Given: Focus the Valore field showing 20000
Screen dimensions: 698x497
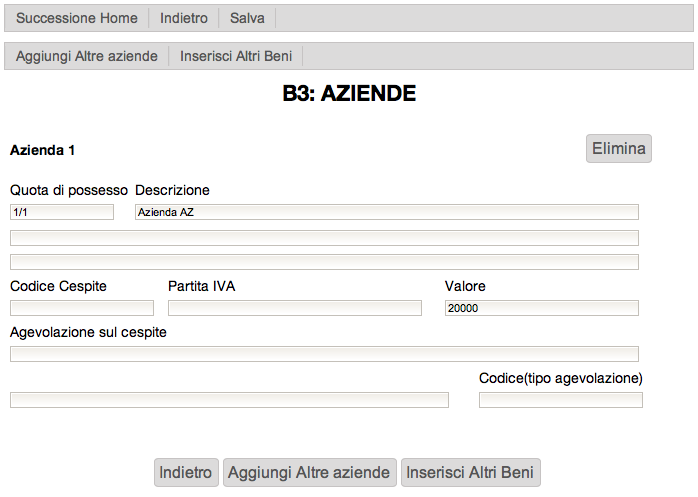Looking at the screenshot, I should 541,308.
